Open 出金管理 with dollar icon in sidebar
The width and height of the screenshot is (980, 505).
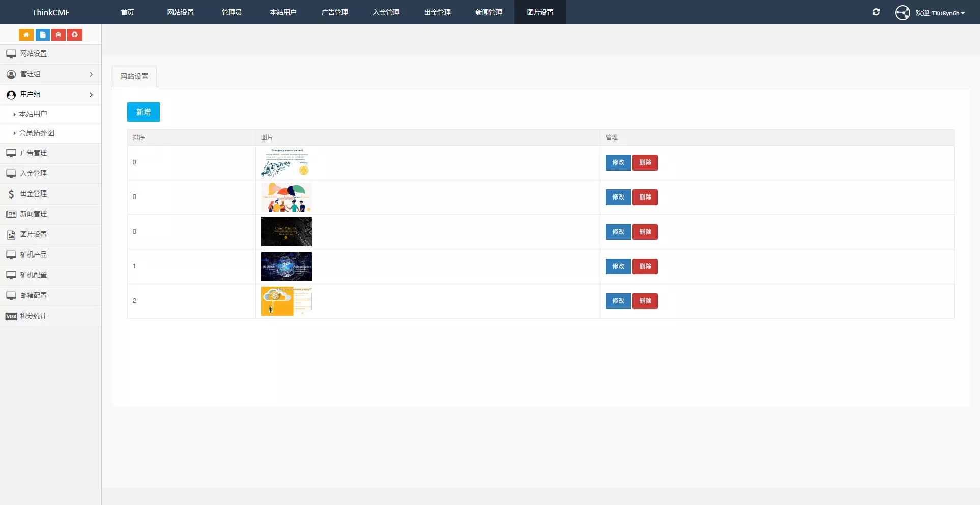click(34, 194)
